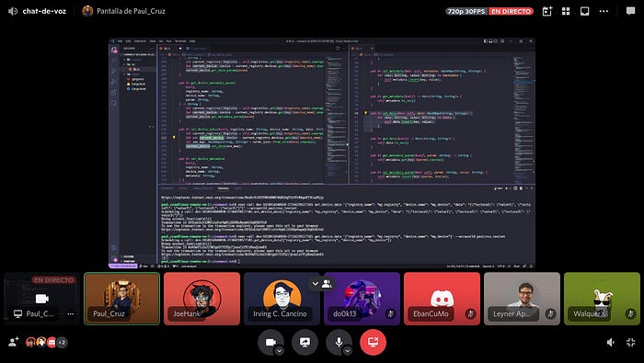The image size is (644, 363).
Task: Select the Paul_C... live stream tile
Action: (41, 299)
